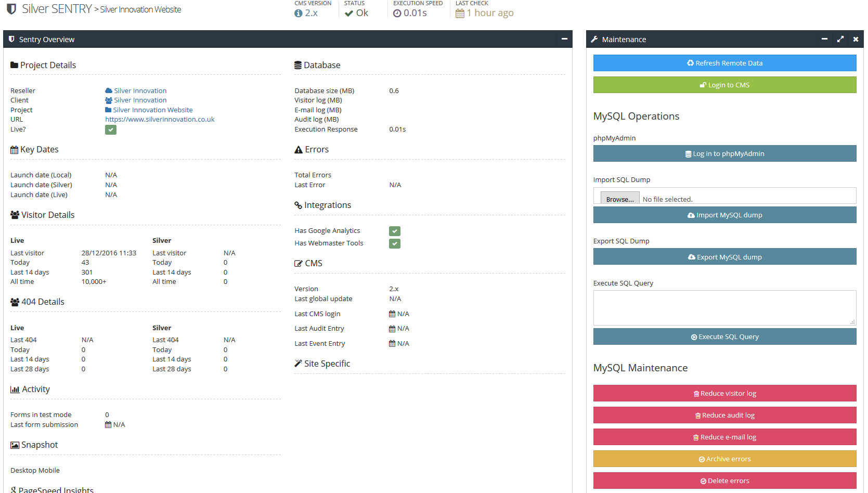Viewport: 868px width, 493px height.
Task: Click the Snapshot picture icon
Action: coord(15,445)
